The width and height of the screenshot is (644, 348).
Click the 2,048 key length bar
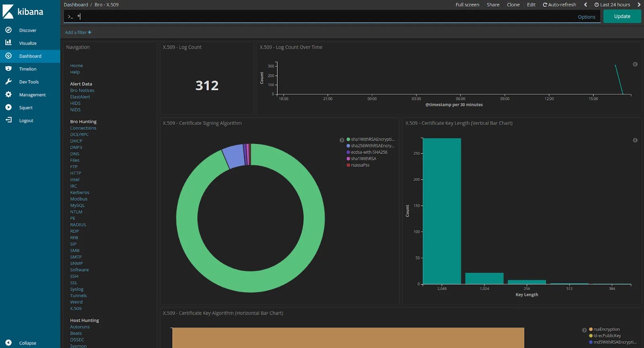(x=442, y=211)
